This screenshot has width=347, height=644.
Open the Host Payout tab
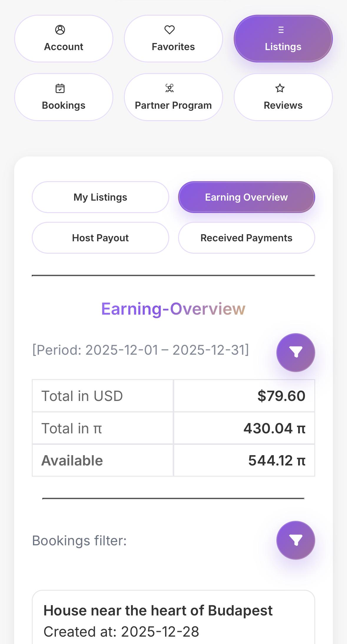[x=100, y=238]
